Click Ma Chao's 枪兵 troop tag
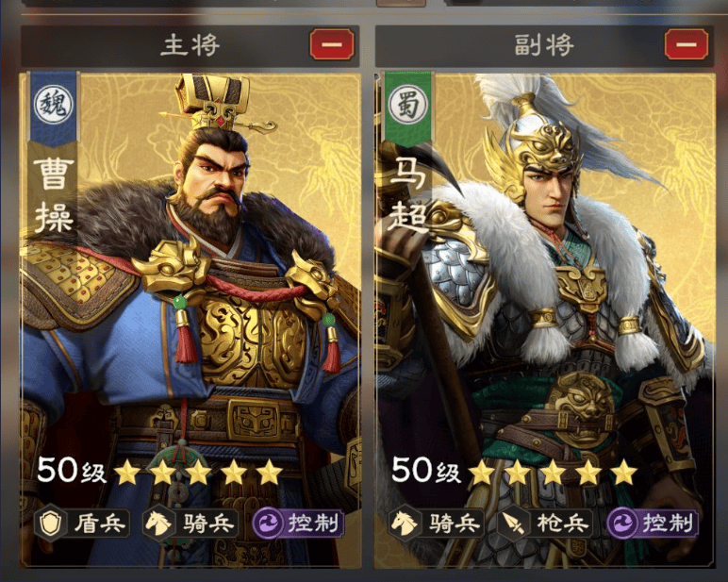The height and width of the screenshot is (582, 728). pyautogui.click(x=545, y=524)
